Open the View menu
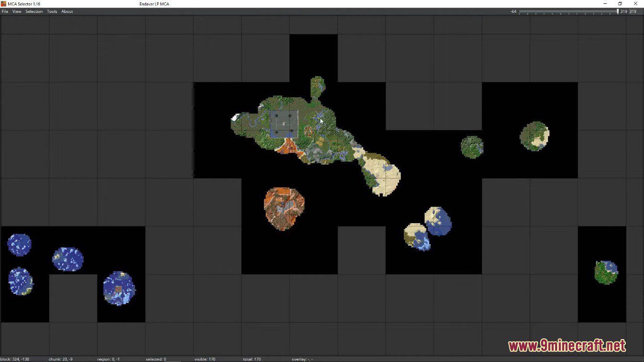 click(x=17, y=11)
